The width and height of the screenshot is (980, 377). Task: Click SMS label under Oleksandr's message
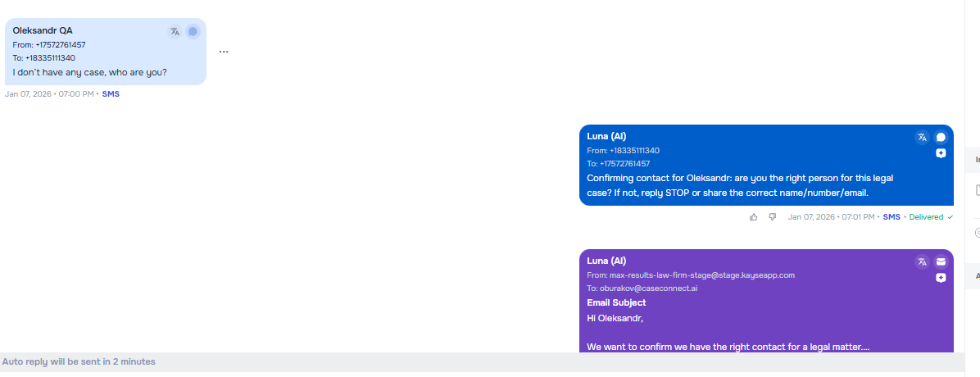click(111, 94)
